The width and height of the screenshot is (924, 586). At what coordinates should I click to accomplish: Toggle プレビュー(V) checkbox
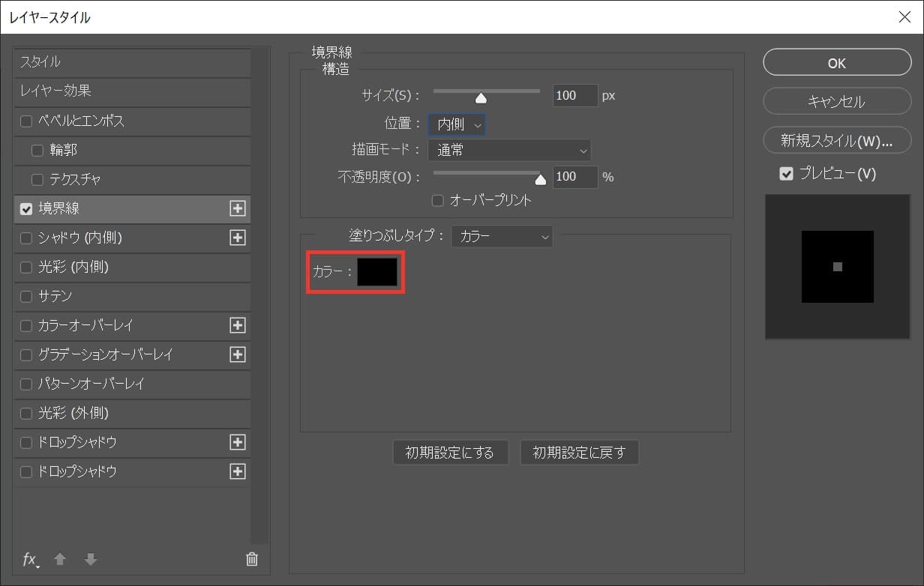point(786,174)
